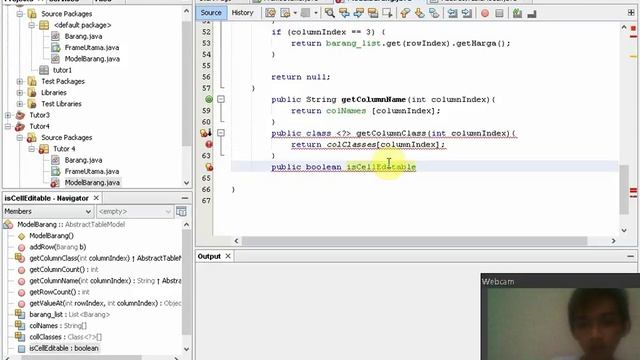Expand the Test Packages node
640x360 pixels.
click(20, 81)
